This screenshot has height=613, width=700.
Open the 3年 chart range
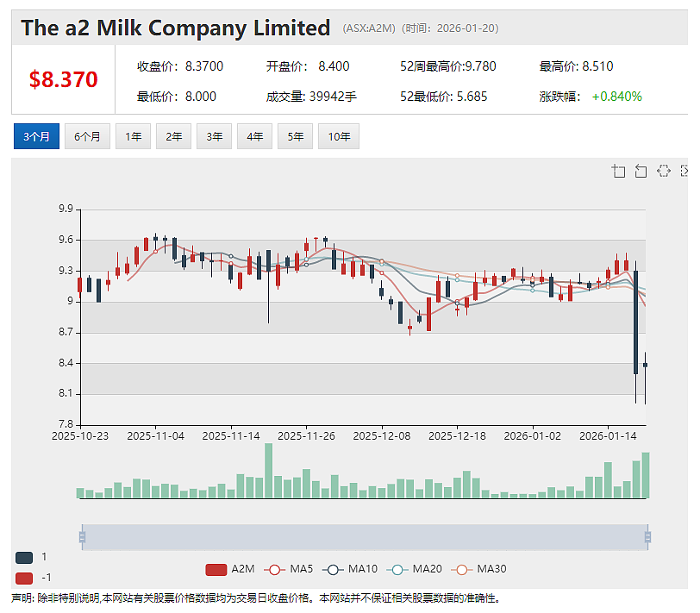[x=215, y=136]
